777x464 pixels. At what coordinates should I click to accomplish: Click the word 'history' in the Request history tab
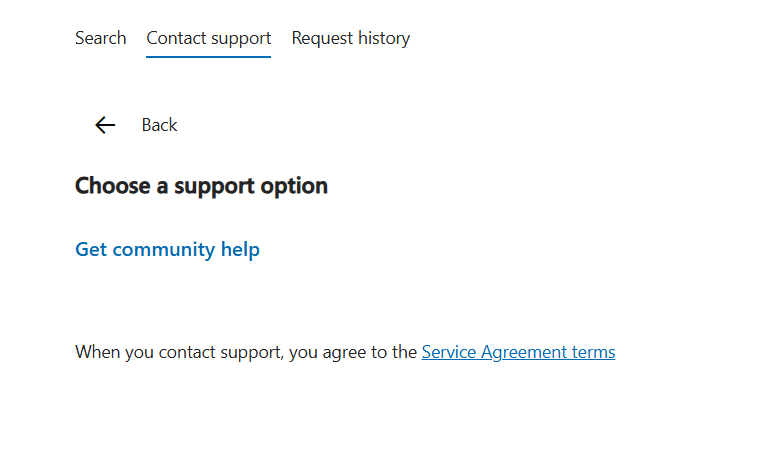[383, 38]
